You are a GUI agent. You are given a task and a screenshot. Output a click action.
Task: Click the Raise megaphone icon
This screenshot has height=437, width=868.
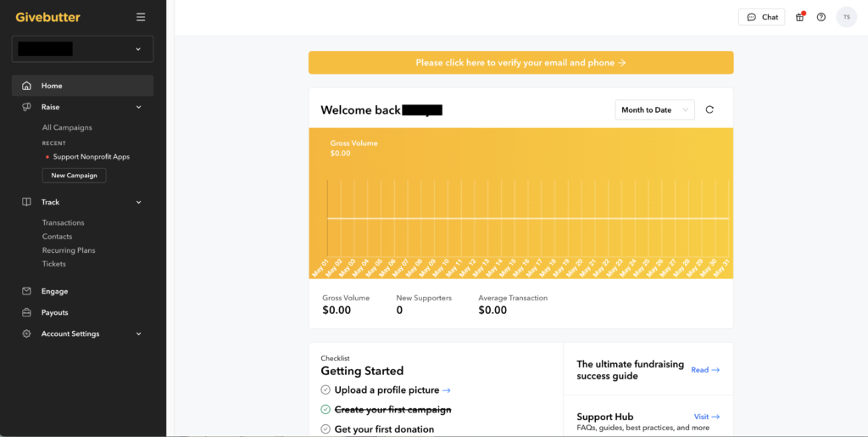click(x=26, y=107)
